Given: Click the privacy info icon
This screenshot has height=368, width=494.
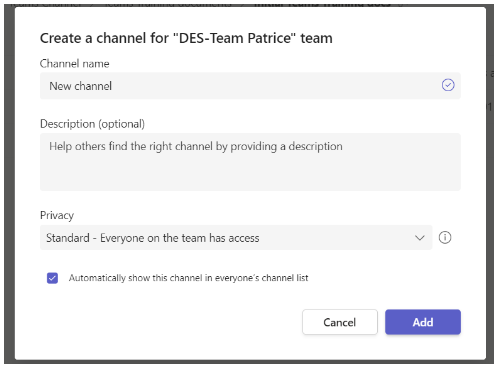Looking at the screenshot, I should click(x=445, y=238).
